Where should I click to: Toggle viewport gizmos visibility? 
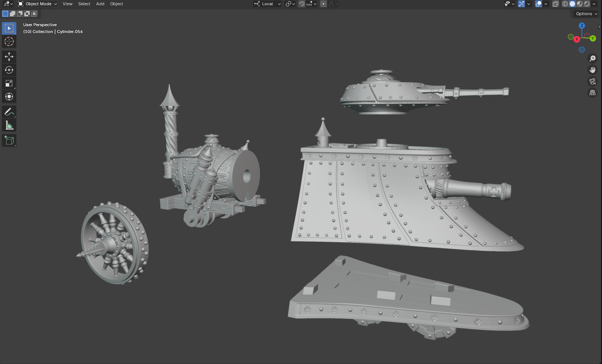pyautogui.click(x=521, y=4)
